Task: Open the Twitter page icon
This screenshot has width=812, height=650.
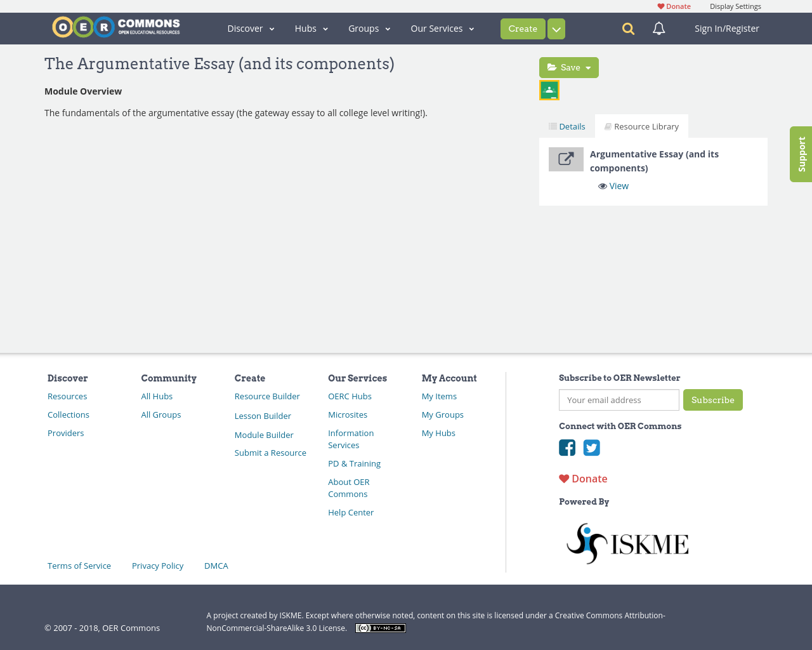Action: (x=592, y=448)
